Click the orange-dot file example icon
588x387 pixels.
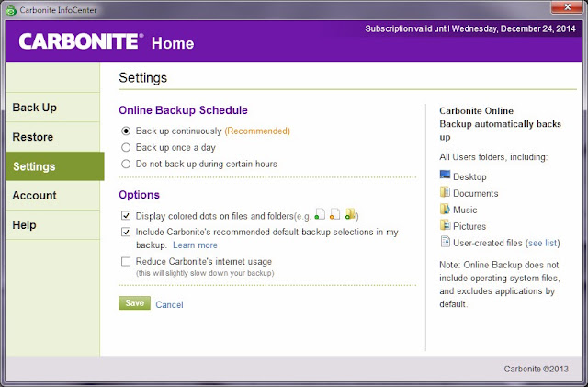tap(334, 214)
